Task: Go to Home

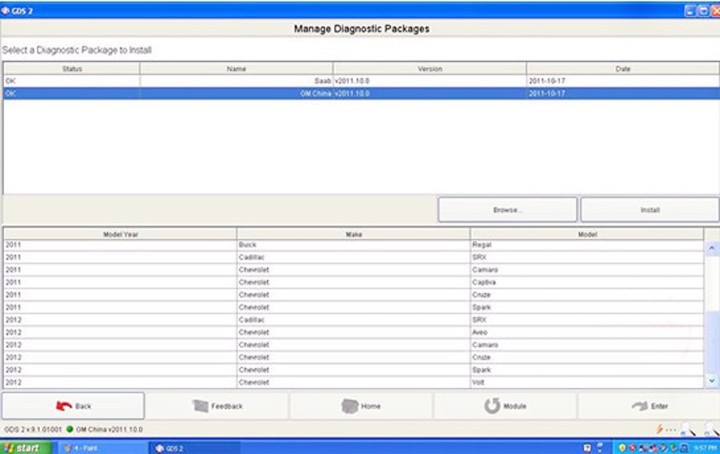Action: (361, 406)
